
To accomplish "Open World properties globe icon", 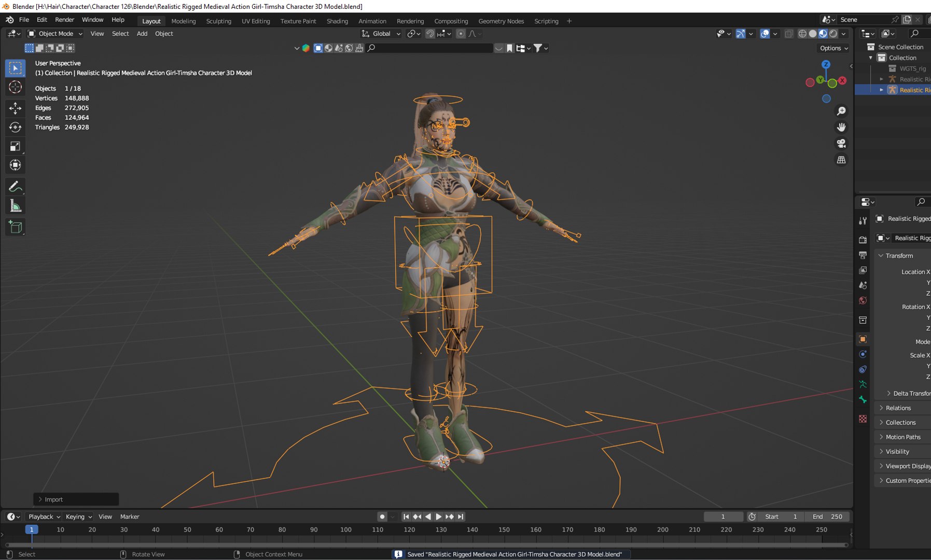I will point(863,301).
